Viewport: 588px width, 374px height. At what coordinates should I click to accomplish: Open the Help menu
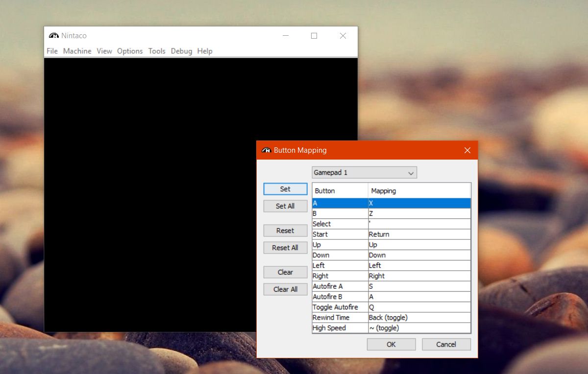(205, 51)
